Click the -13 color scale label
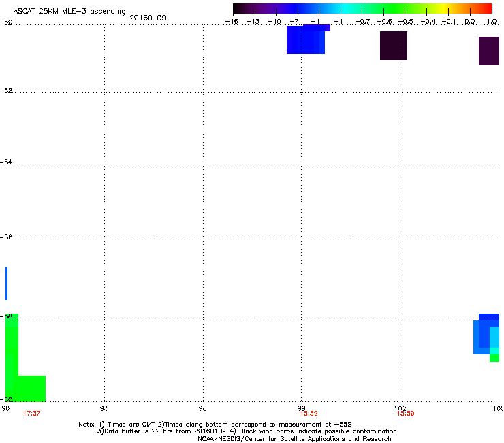This screenshot has height=443, width=504. point(253,22)
